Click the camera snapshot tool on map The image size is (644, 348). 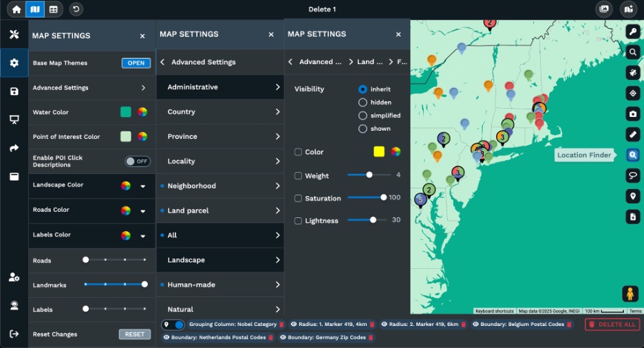point(633,113)
